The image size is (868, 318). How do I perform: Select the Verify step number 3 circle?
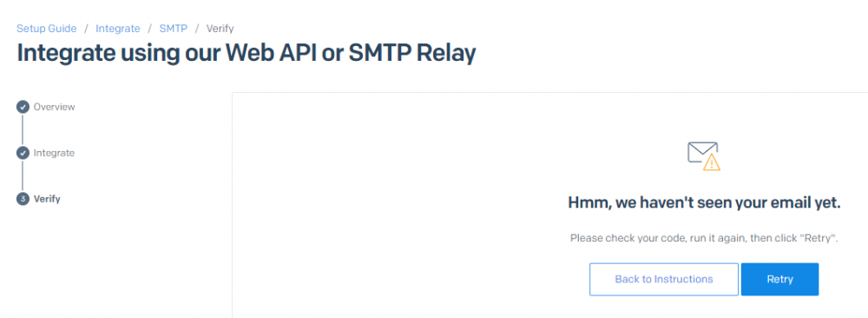click(x=23, y=199)
